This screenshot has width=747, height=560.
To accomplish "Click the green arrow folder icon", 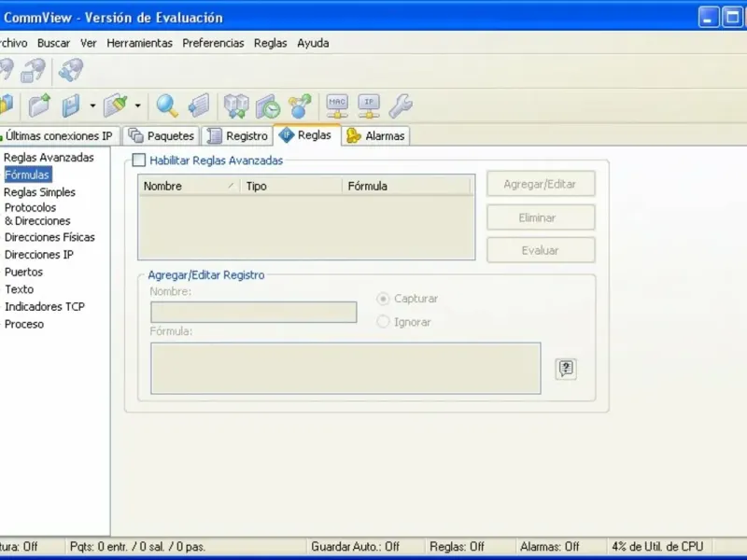I will tap(39, 105).
